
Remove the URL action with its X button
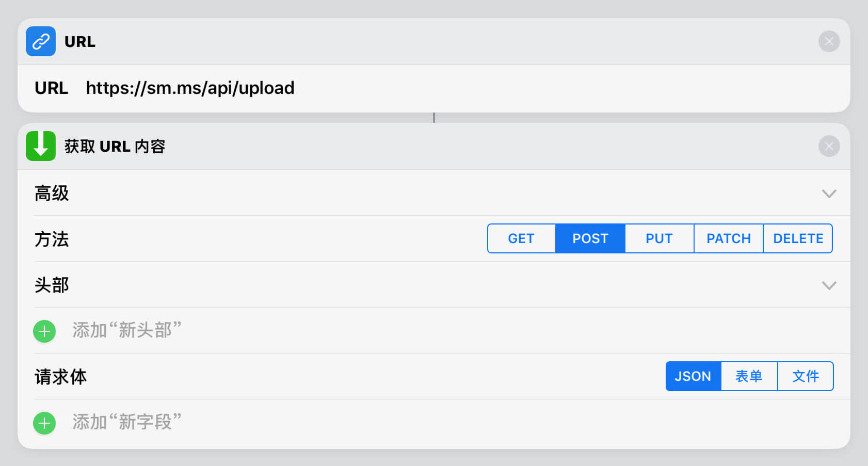click(829, 41)
